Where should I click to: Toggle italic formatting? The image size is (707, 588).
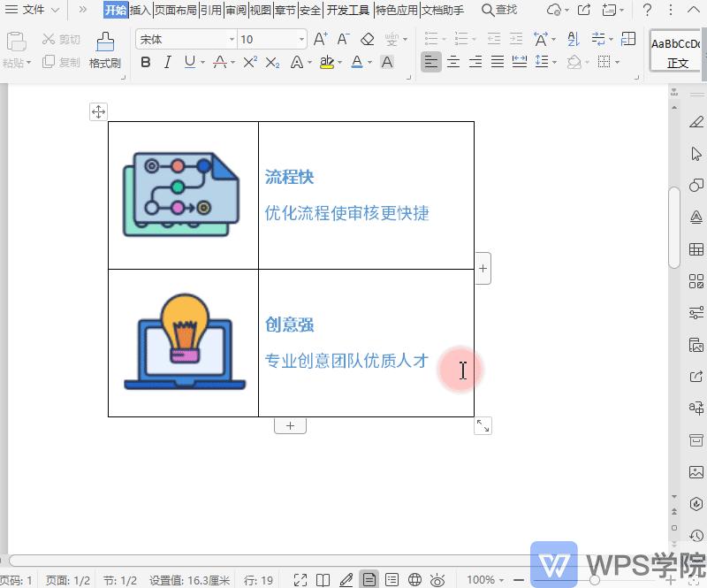click(168, 62)
